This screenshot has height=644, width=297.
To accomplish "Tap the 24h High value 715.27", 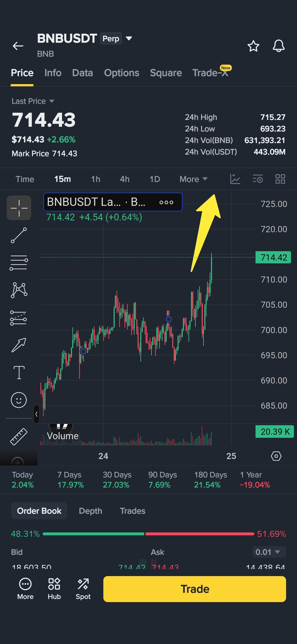I will [273, 117].
